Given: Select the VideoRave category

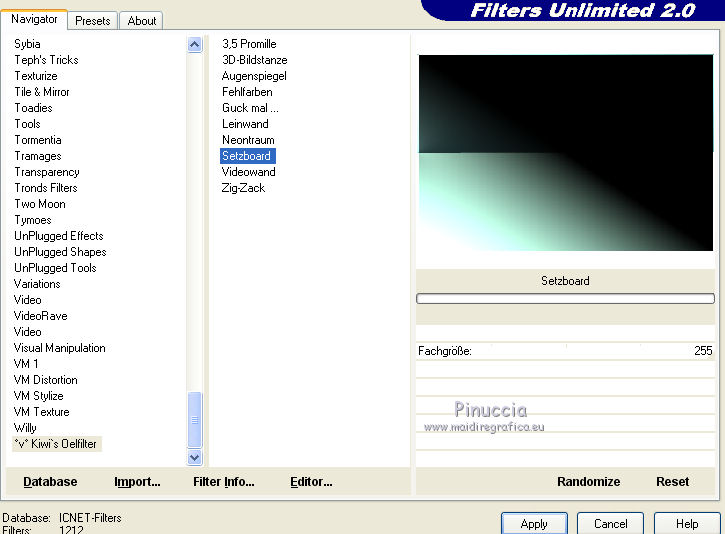Looking at the screenshot, I should [x=41, y=316].
